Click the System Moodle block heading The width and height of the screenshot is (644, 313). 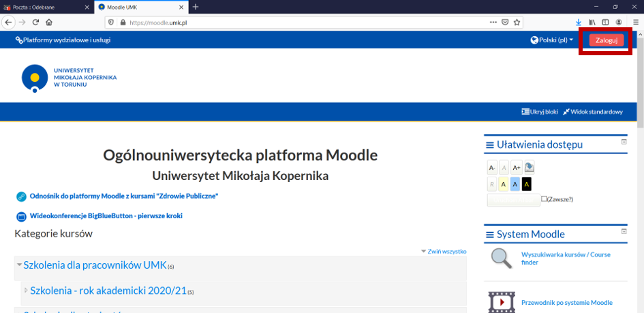pos(531,234)
